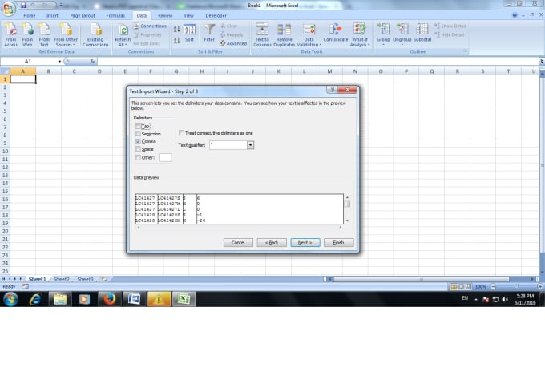Open What-If Analysis dropdown
Viewport: 545px width, 392px height.
coord(359,34)
